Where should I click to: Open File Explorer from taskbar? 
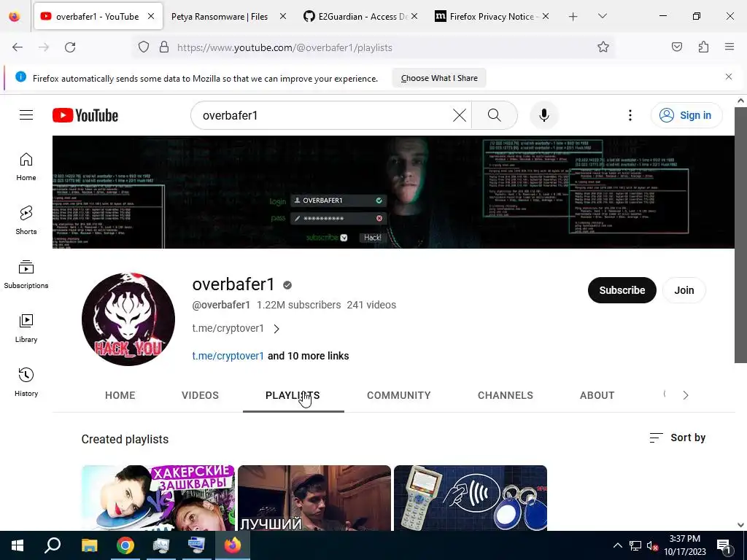(x=89, y=545)
